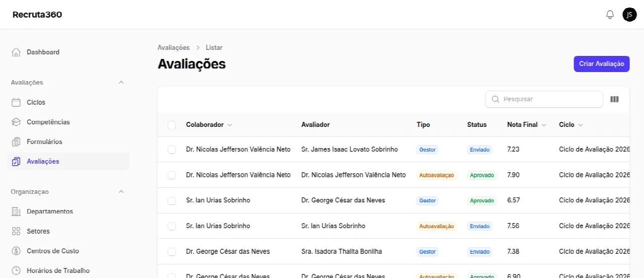Focus the Pesquisar search field

(544, 99)
